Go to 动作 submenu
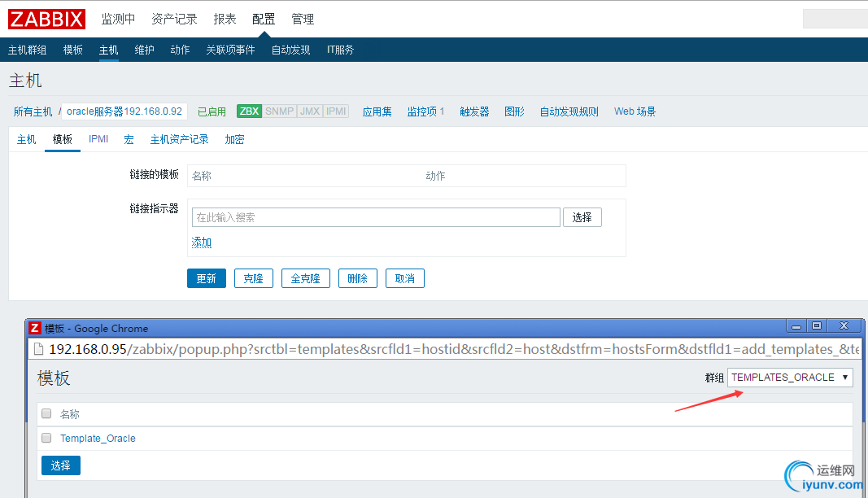This screenshot has width=868, height=498. click(180, 50)
